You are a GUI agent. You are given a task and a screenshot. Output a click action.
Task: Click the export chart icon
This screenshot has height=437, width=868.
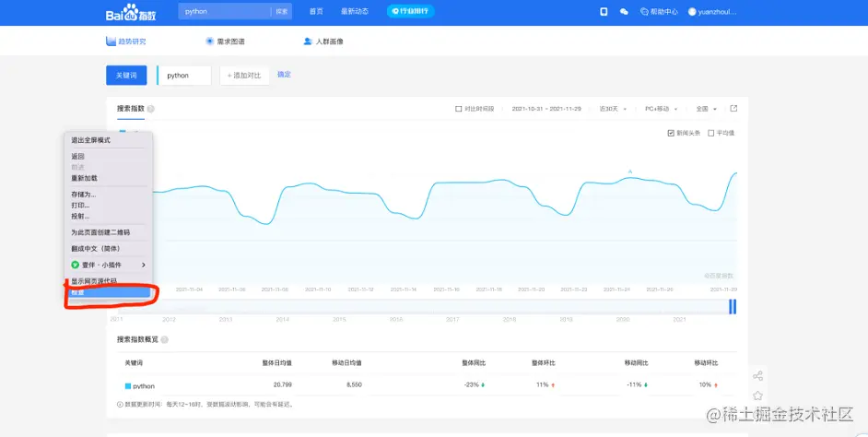click(x=733, y=109)
